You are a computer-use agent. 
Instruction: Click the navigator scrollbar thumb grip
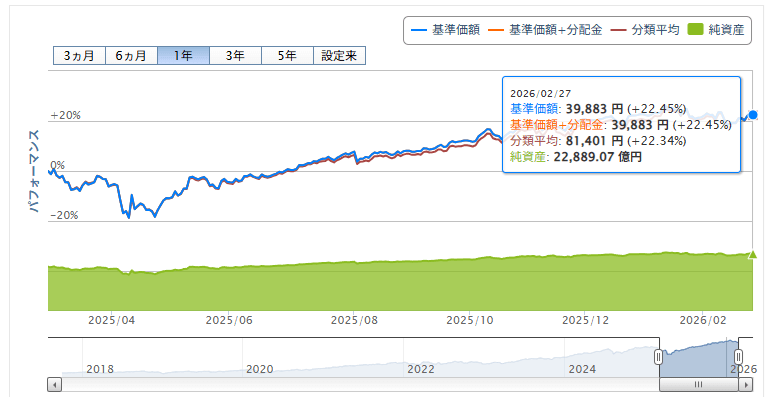point(699,384)
